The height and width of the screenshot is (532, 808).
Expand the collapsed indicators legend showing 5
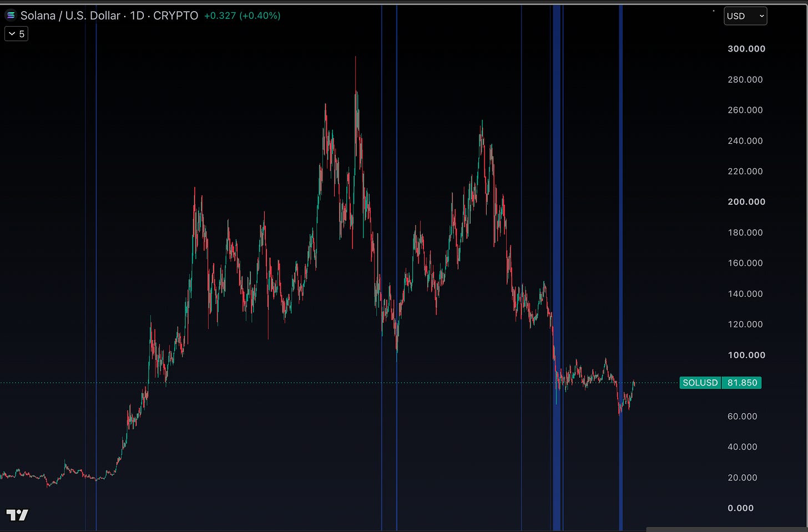(16, 34)
